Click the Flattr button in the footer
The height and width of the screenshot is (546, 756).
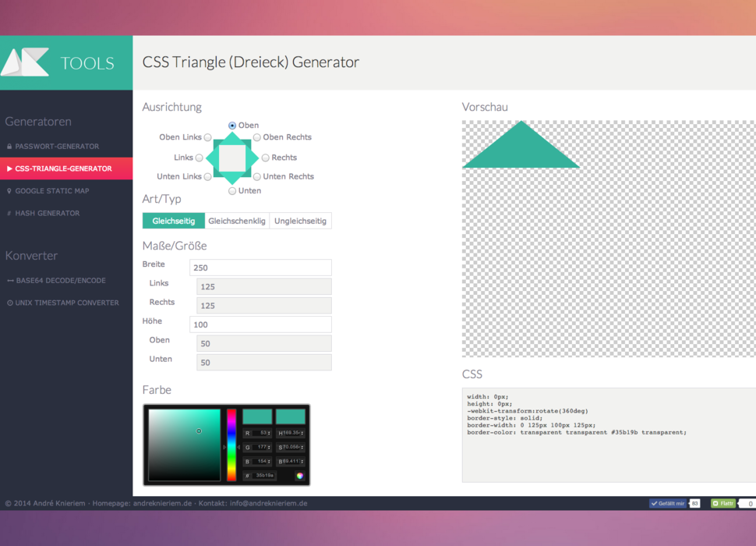pyautogui.click(x=722, y=504)
